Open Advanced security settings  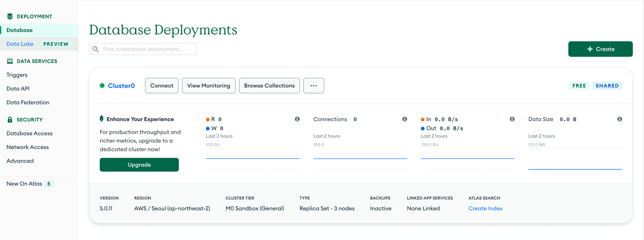(20, 161)
